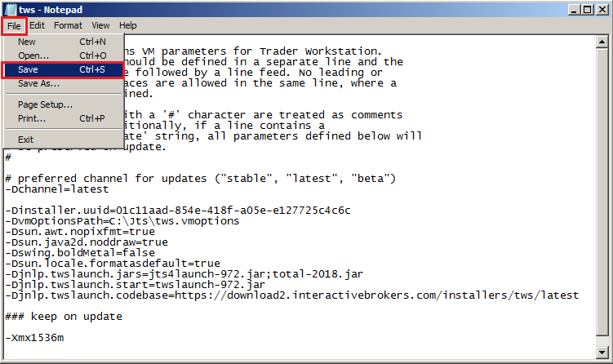This screenshot has height=364, width=613.
Task: Click the scrollbar down arrow
Action: pos(602,353)
